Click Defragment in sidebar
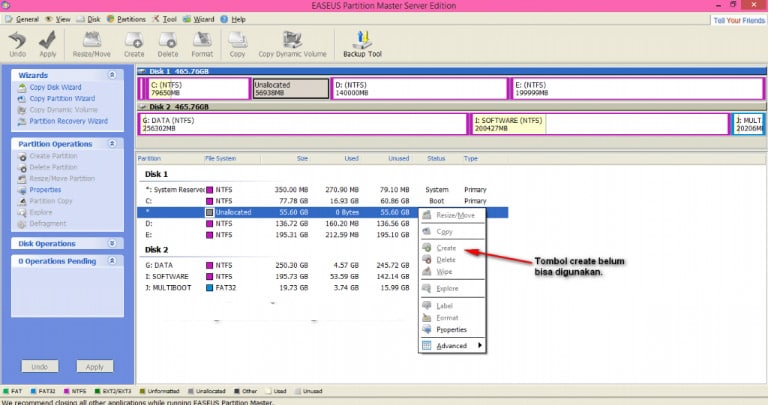The height and width of the screenshot is (405, 769). (x=42, y=224)
